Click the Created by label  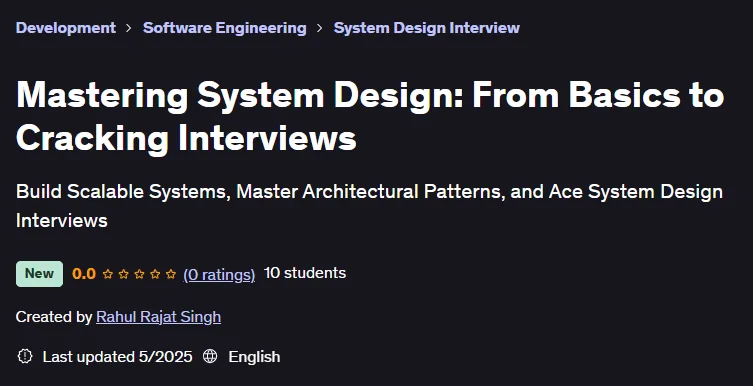(54, 317)
